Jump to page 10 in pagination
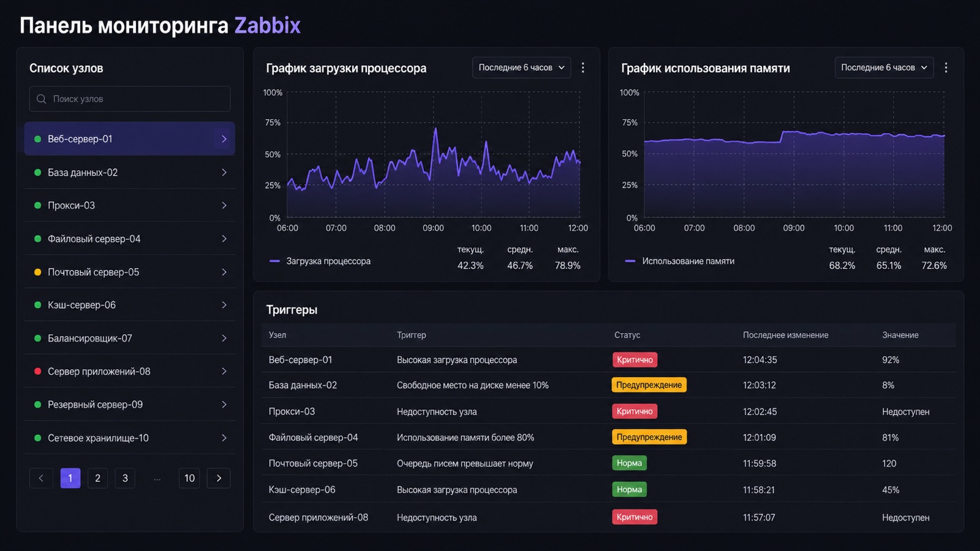The height and width of the screenshot is (551, 980). click(x=190, y=478)
